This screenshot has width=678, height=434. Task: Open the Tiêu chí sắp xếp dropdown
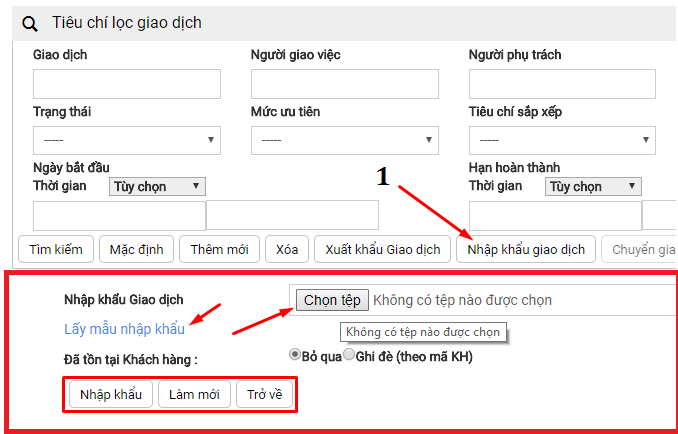(x=562, y=140)
